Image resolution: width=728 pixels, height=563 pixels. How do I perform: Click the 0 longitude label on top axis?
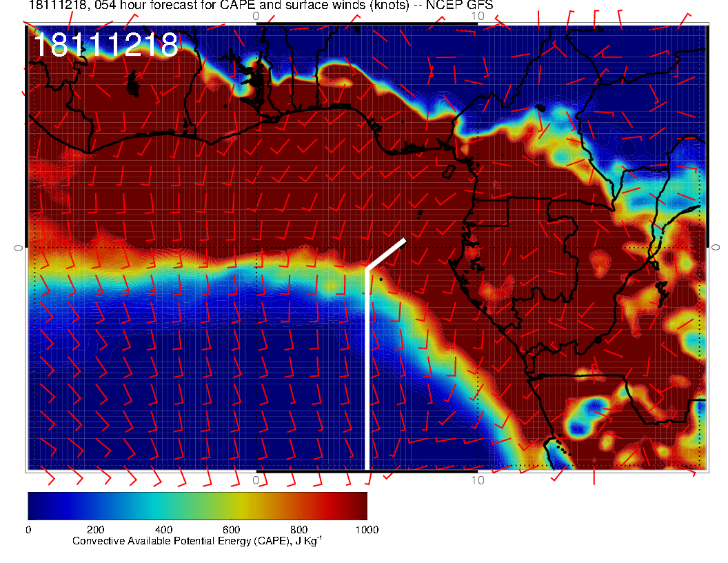tap(256, 15)
